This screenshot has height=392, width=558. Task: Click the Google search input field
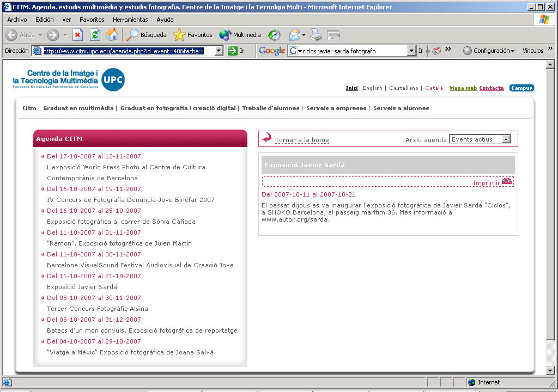[354, 51]
